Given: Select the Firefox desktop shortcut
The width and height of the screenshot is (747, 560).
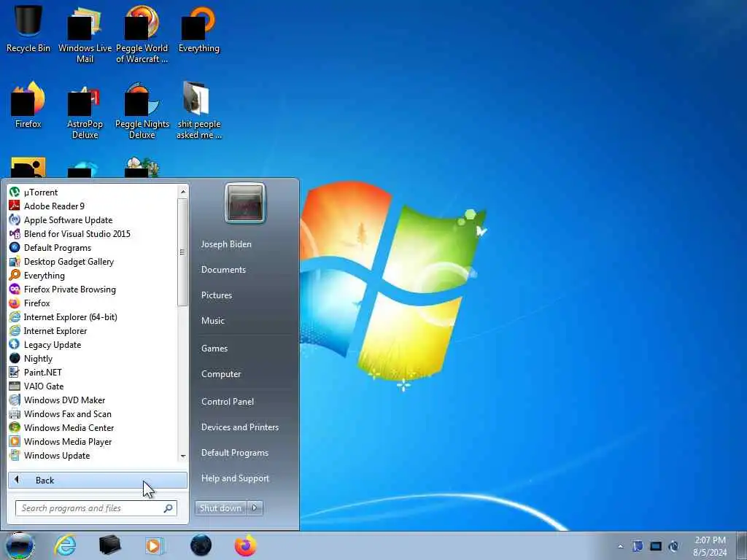Looking at the screenshot, I should click(x=28, y=105).
